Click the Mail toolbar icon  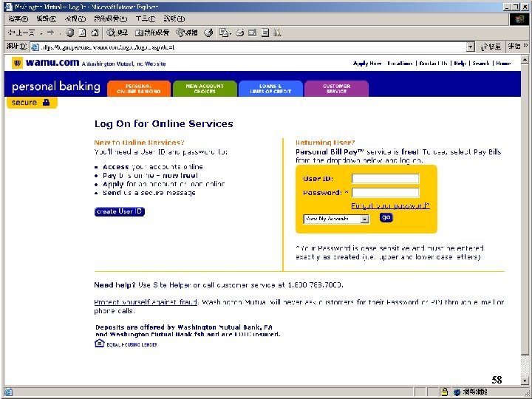[x=224, y=33]
